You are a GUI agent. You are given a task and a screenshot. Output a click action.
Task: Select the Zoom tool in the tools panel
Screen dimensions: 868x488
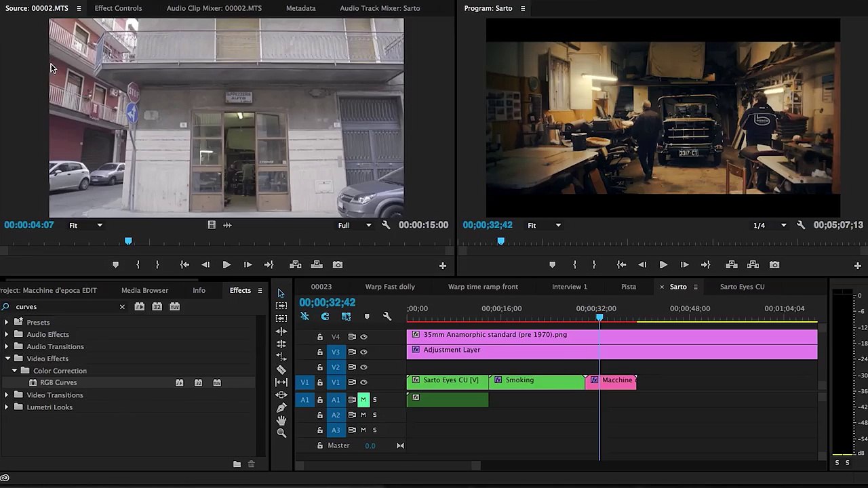(x=281, y=433)
